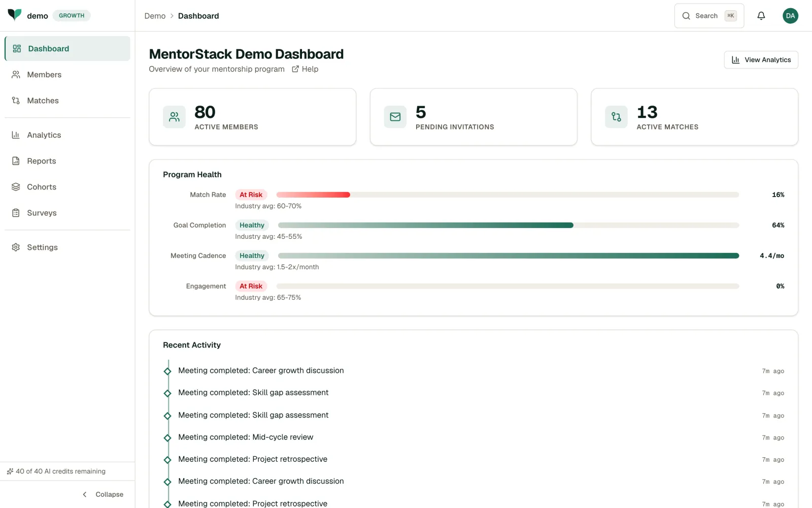812x508 pixels.
Task: Click the Demo breadcrumb link
Action: click(x=155, y=16)
